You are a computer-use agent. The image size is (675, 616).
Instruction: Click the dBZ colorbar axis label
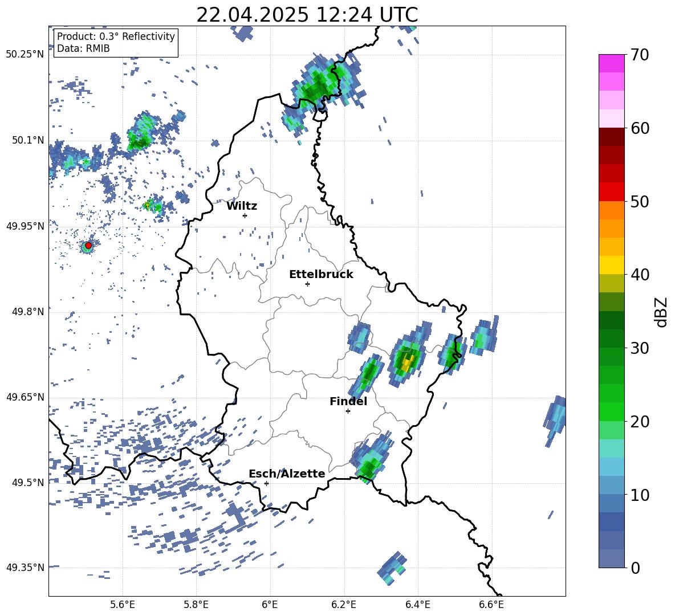click(662, 312)
